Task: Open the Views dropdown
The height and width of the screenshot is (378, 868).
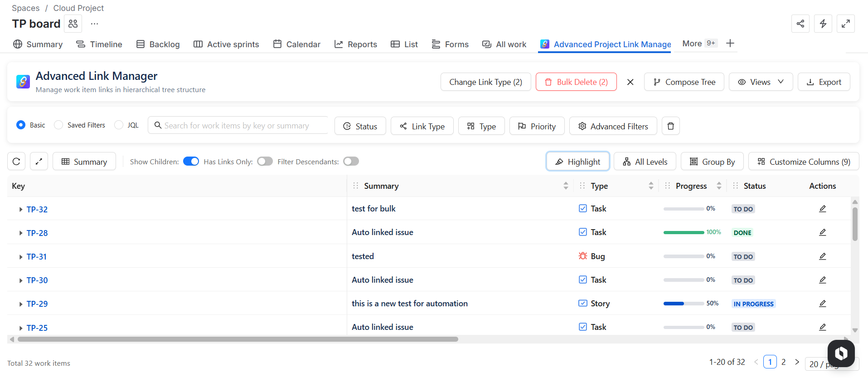Action: tap(761, 82)
